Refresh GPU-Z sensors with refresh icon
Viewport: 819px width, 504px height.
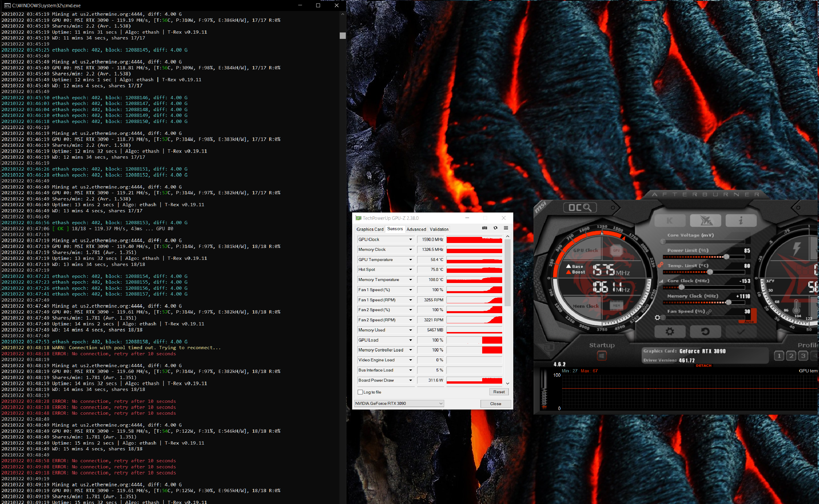click(496, 228)
